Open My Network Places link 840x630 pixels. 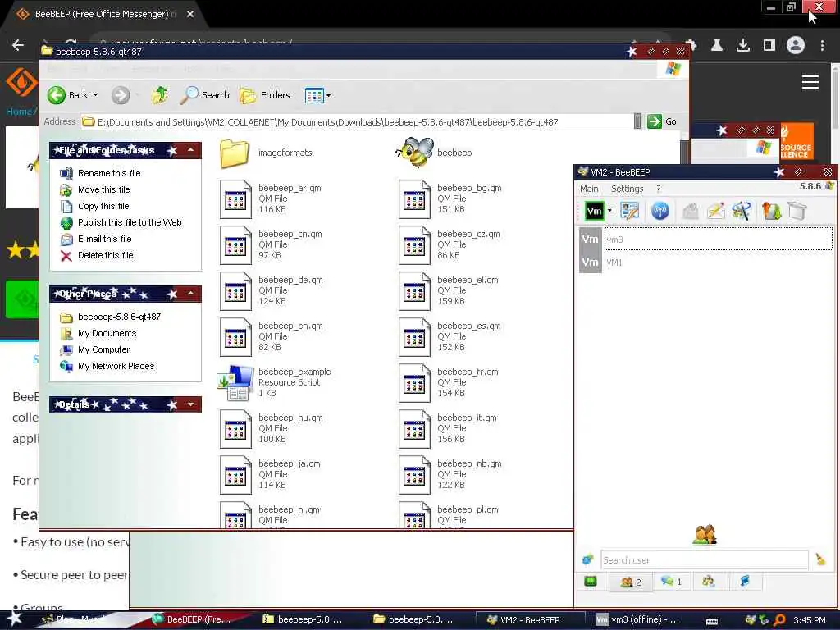click(116, 367)
